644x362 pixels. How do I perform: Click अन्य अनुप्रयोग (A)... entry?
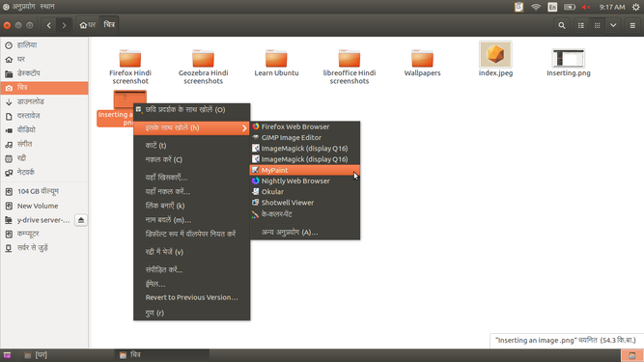click(305, 233)
